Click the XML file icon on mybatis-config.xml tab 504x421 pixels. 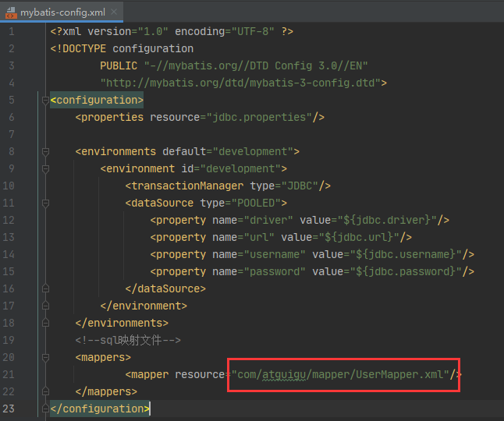11,12
